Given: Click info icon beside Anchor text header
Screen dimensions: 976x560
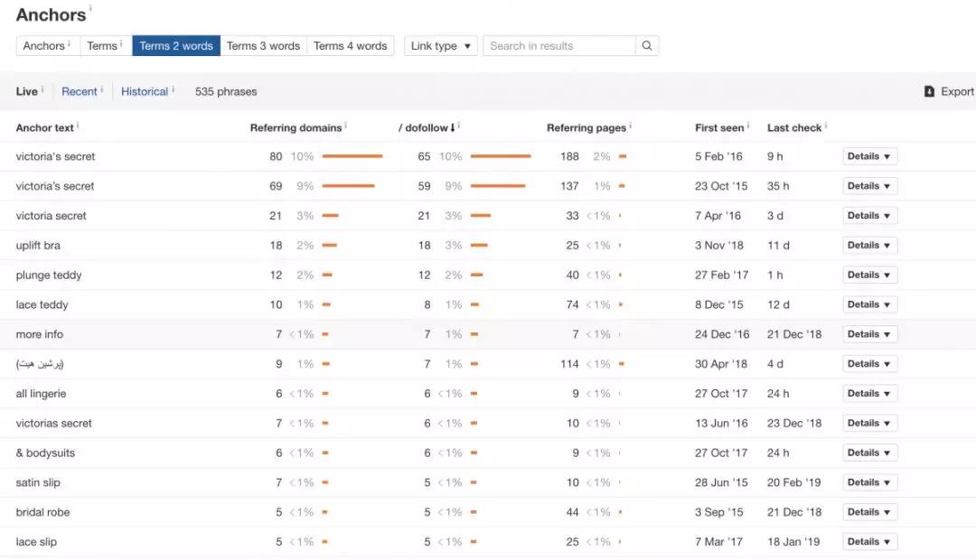Looking at the screenshot, I should coord(78,126).
